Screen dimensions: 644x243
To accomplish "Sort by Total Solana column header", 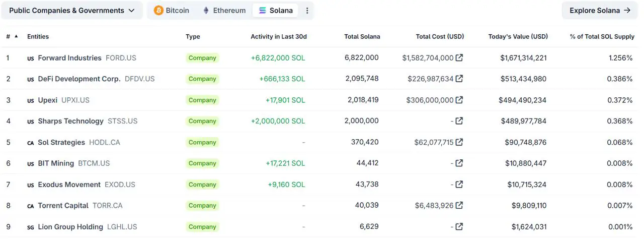I will pyautogui.click(x=362, y=37).
